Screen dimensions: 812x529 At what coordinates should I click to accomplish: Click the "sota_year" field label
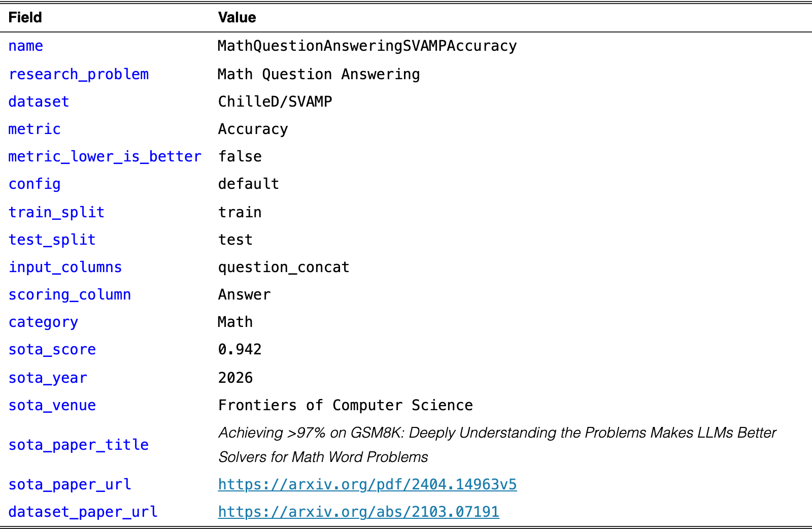pos(48,378)
